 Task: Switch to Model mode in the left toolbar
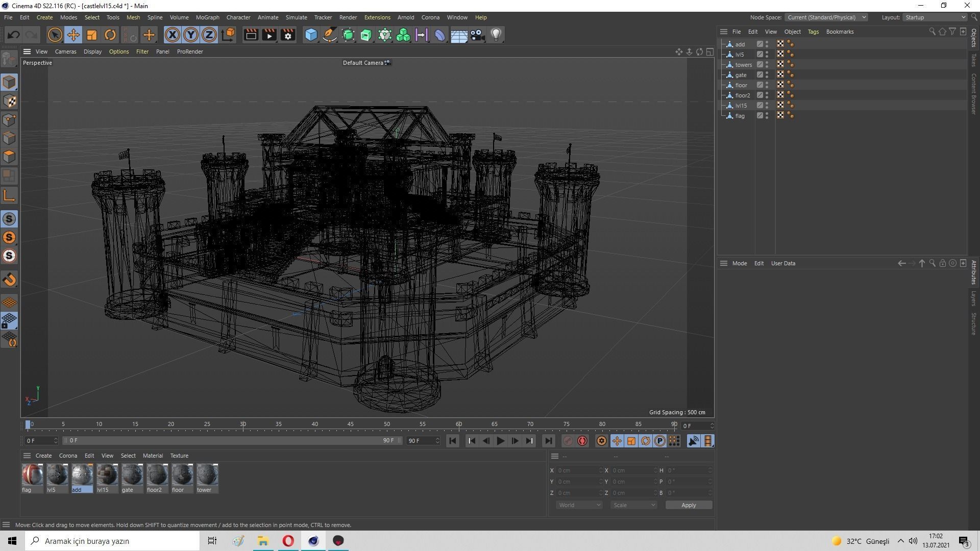9,83
